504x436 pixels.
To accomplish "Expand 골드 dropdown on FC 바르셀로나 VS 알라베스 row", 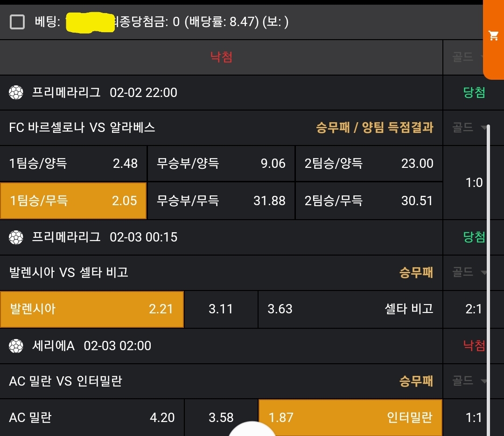I will pos(469,127).
